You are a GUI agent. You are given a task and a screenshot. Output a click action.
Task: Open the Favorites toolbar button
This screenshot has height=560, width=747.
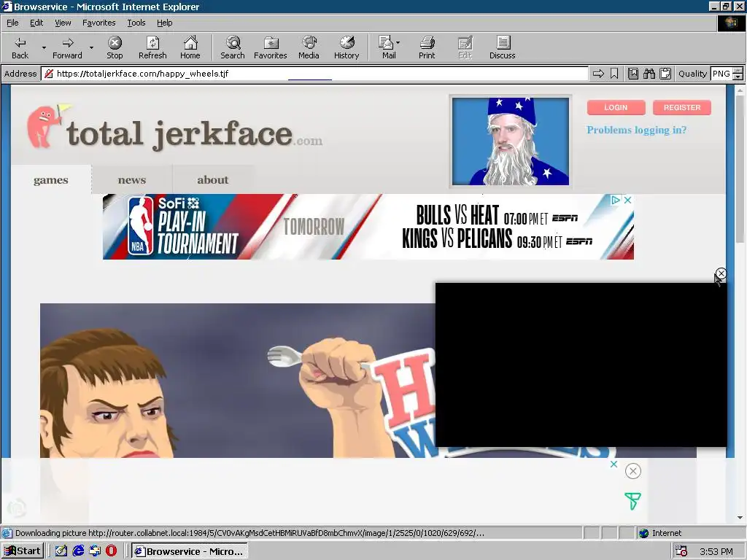pyautogui.click(x=270, y=47)
